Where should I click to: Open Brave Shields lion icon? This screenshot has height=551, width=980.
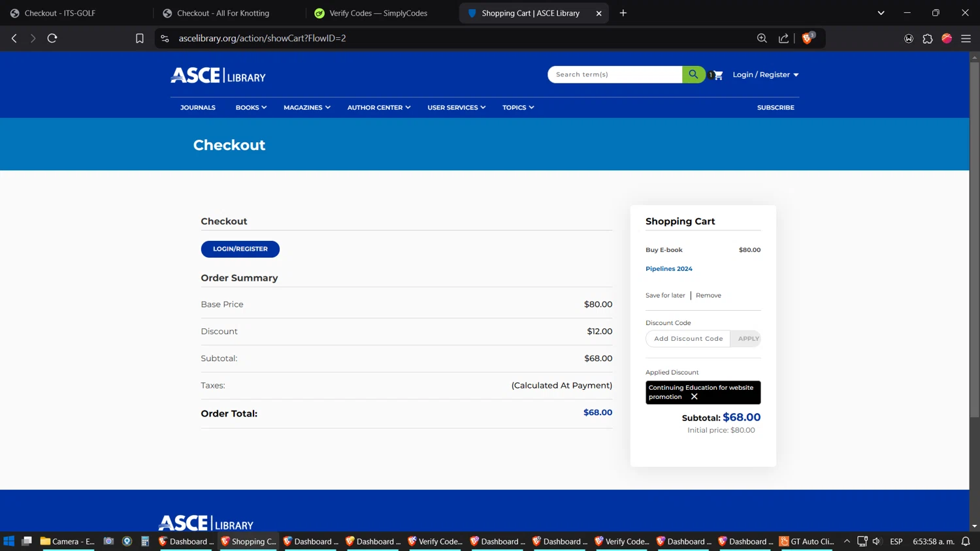pyautogui.click(x=808, y=39)
